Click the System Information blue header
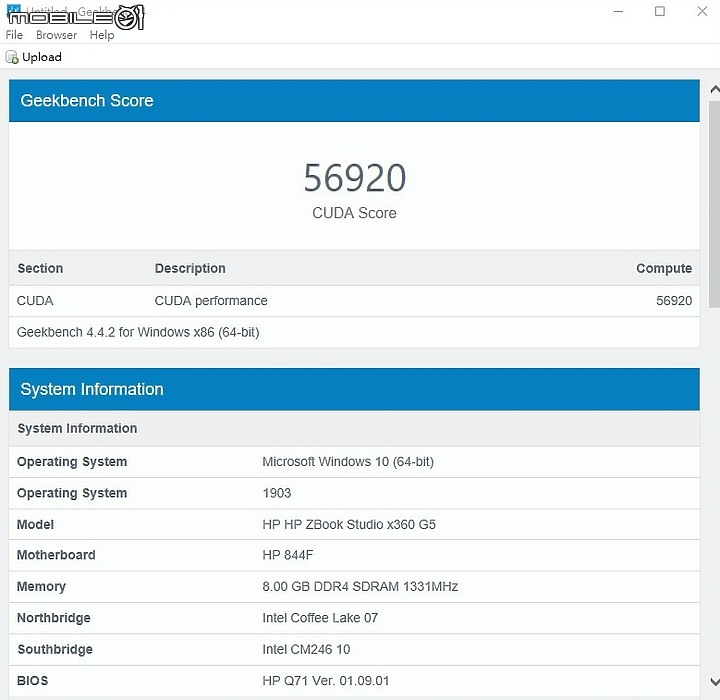720x700 pixels. pyautogui.click(x=354, y=389)
